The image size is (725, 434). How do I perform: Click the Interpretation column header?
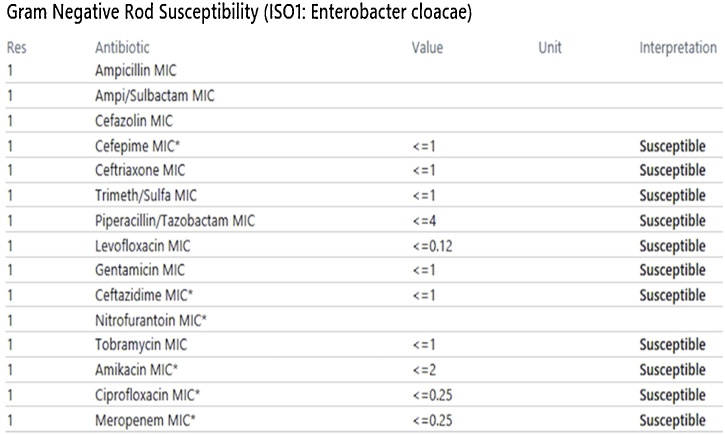tap(678, 47)
